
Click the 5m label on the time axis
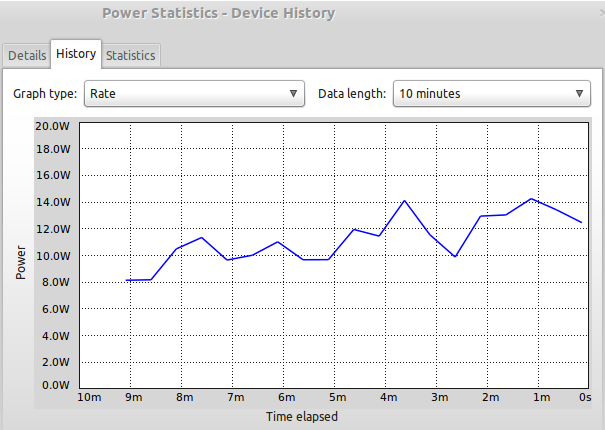point(337,398)
